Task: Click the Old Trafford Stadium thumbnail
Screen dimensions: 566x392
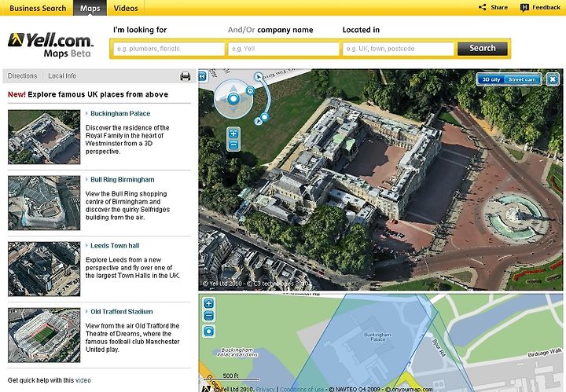Action: point(44,335)
